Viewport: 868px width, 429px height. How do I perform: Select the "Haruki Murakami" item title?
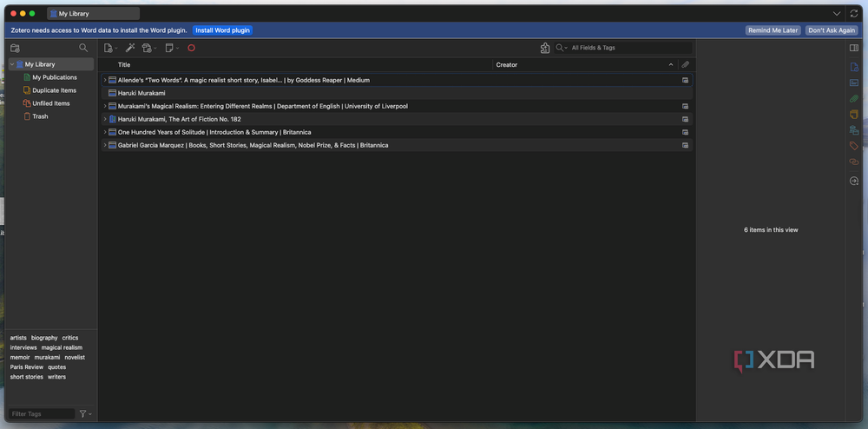(141, 93)
